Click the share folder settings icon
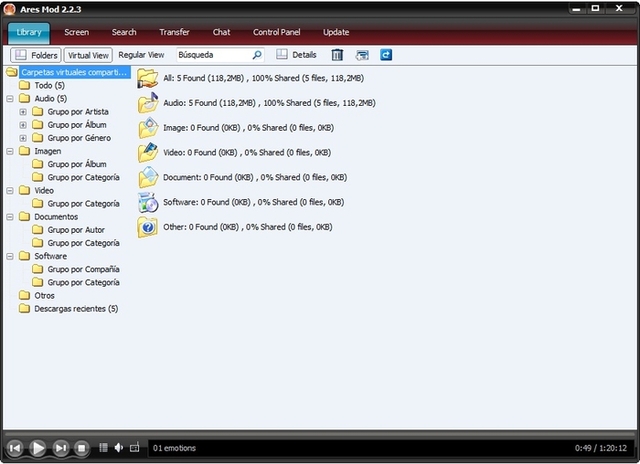This screenshot has width=640, height=464. point(362,55)
